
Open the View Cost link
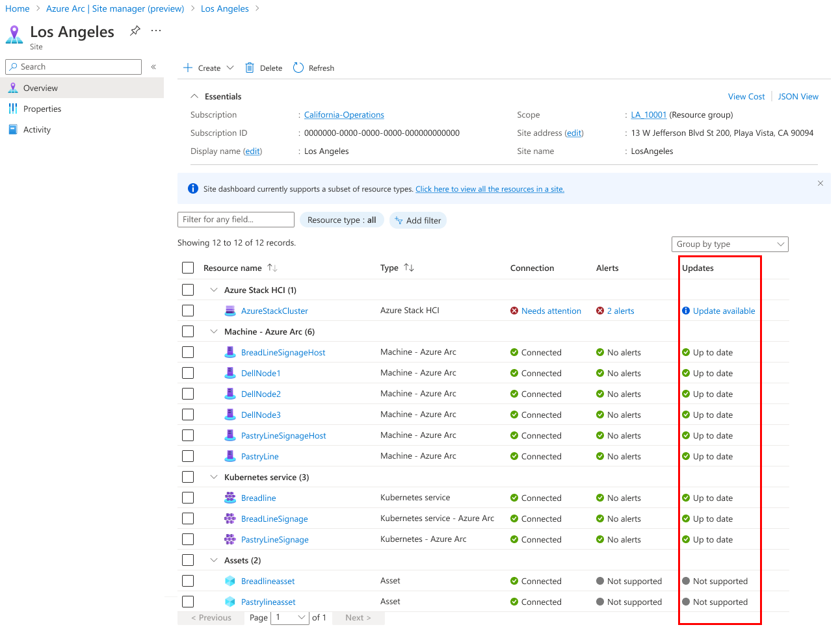click(x=746, y=96)
